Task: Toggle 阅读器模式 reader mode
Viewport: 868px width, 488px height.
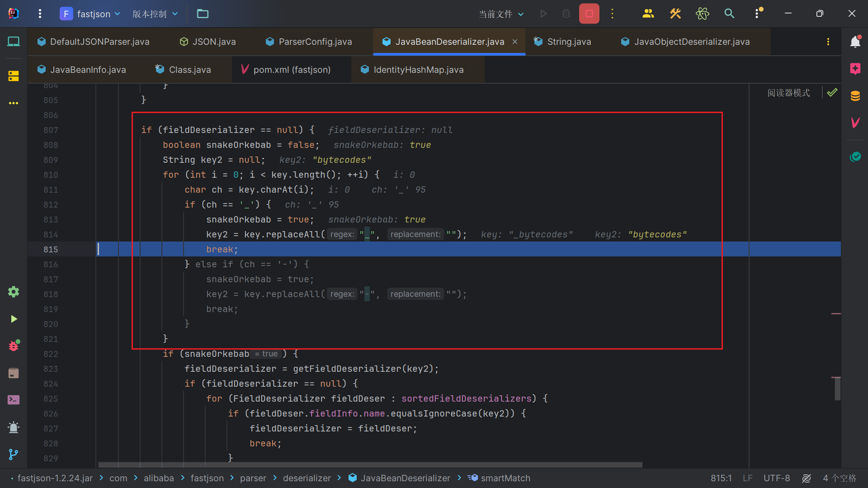Action: 788,93
